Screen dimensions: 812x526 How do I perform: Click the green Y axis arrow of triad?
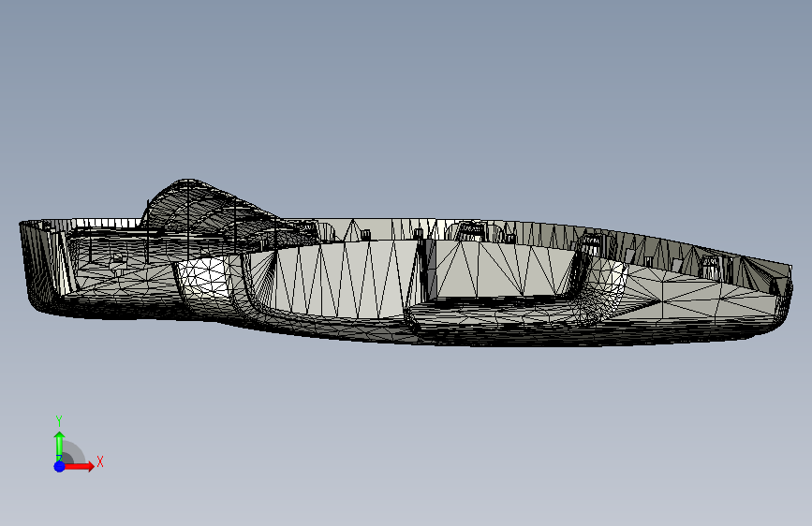[59, 446]
